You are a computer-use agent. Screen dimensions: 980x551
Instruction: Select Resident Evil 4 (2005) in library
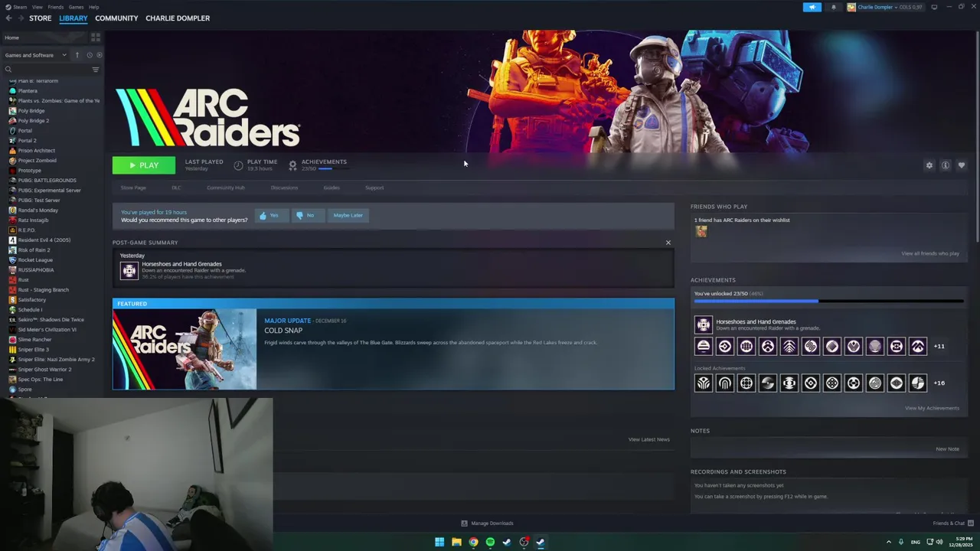(x=44, y=240)
